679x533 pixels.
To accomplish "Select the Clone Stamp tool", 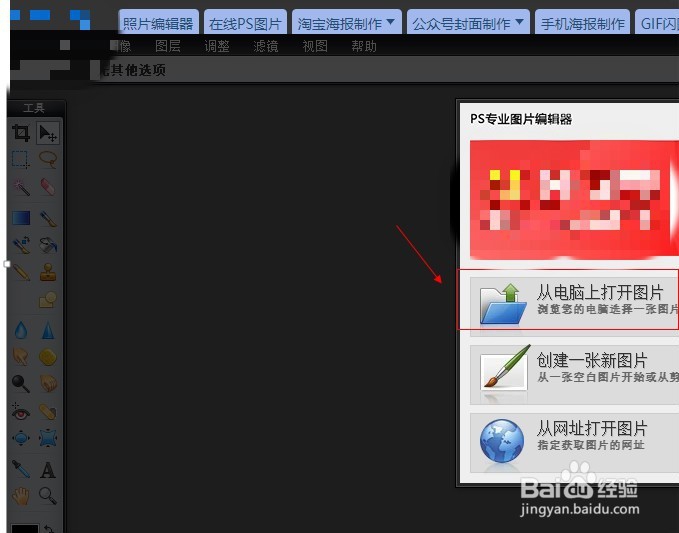I will [x=48, y=272].
